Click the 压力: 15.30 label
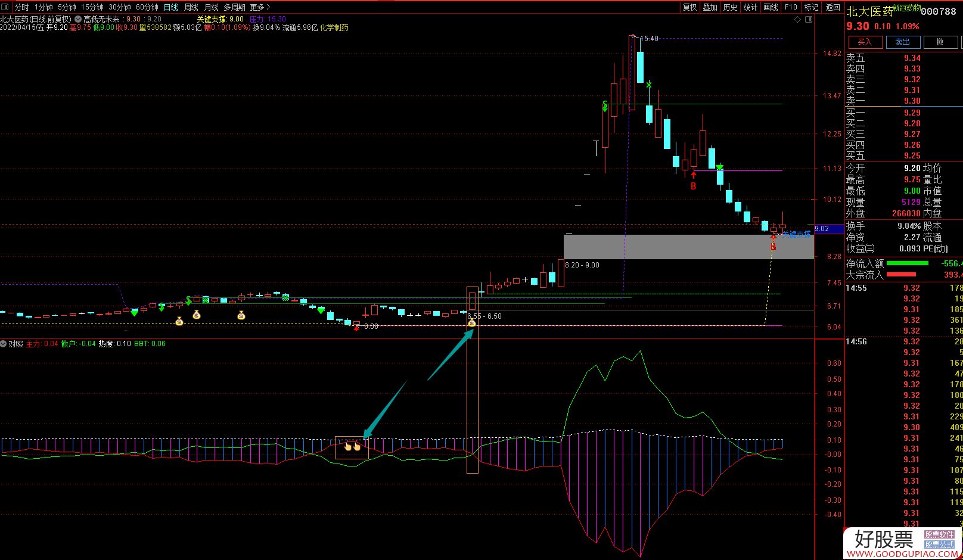This screenshot has height=560, width=963. (x=268, y=19)
